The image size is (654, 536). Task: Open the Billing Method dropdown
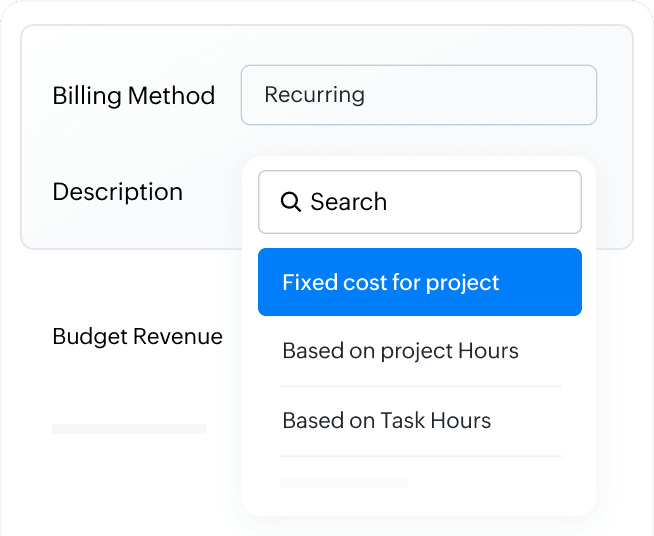click(418, 95)
